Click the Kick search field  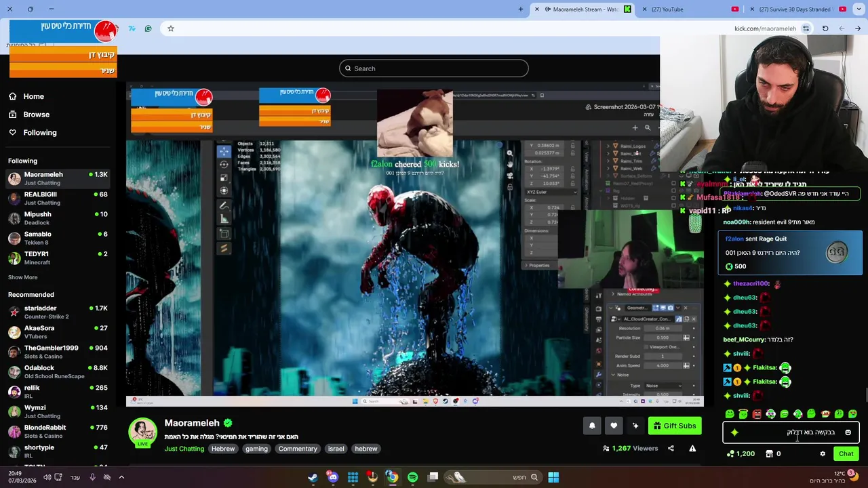434,68
